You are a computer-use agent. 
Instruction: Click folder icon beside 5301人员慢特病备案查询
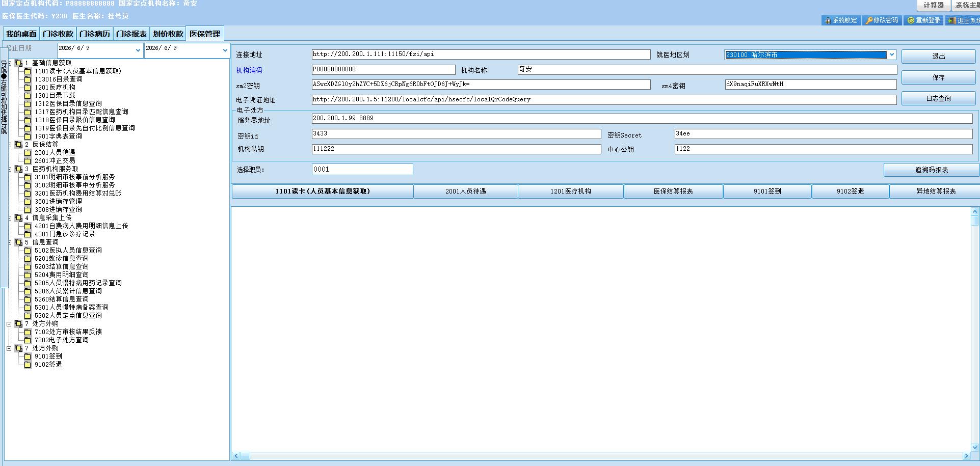point(28,308)
